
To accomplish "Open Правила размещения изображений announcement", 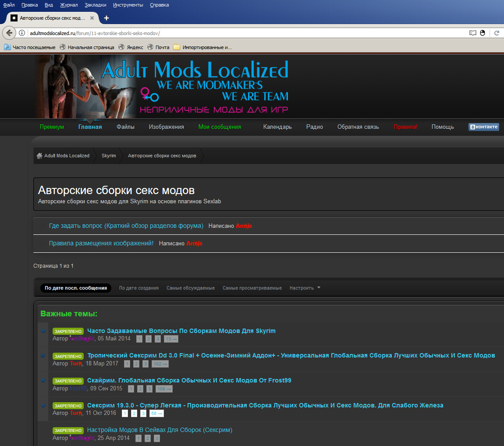I will (101, 243).
